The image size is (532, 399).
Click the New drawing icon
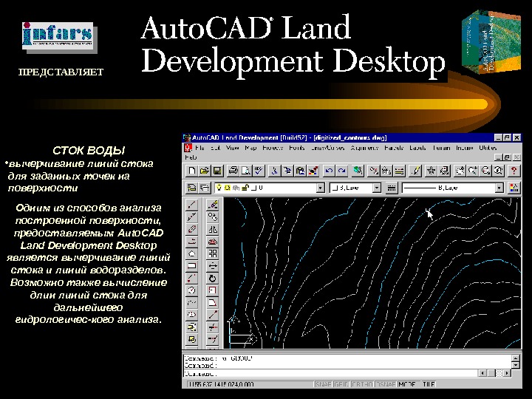click(x=191, y=171)
